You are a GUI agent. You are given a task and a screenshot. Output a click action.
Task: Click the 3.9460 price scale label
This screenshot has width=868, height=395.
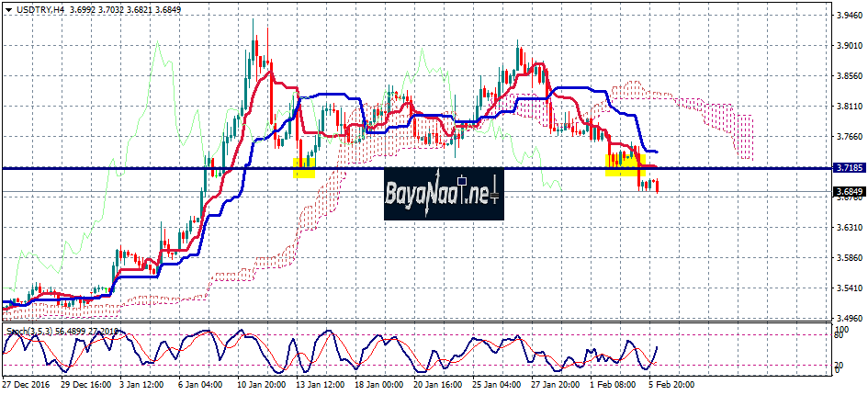coord(847,16)
